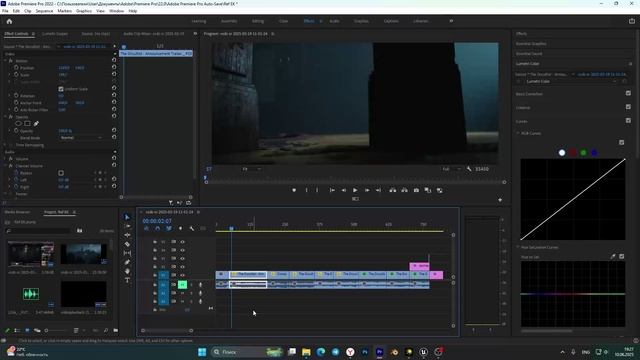
Task: Open the Find icon in Project panel
Action: tap(106, 330)
